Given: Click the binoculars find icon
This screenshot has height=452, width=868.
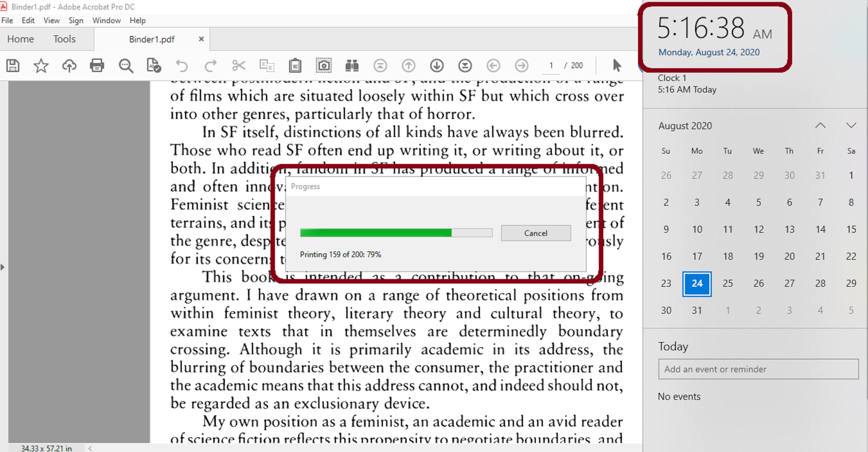Looking at the screenshot, I should [x=352, y=65].
